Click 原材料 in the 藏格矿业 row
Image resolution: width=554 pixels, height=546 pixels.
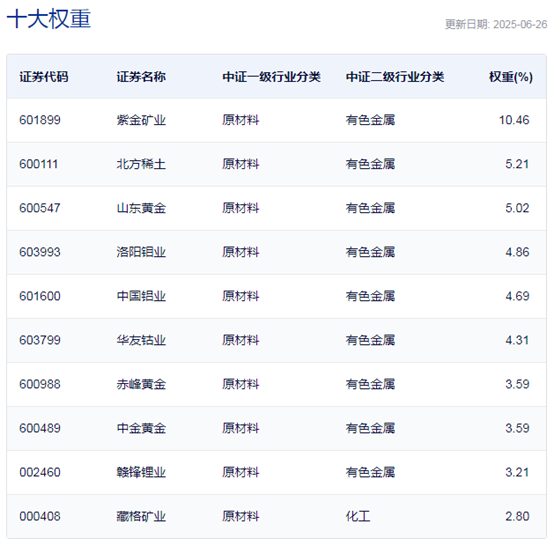pyautogui.click(x=241, y=516)
